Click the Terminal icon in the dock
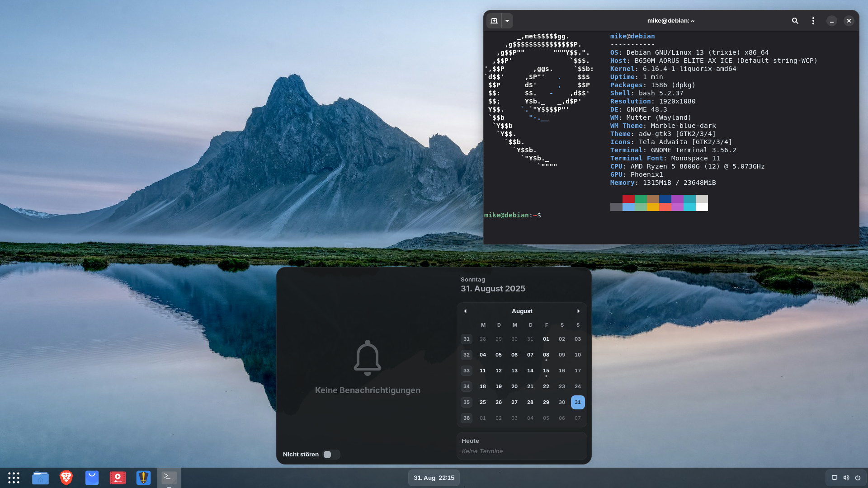 [x=169, y=477]
